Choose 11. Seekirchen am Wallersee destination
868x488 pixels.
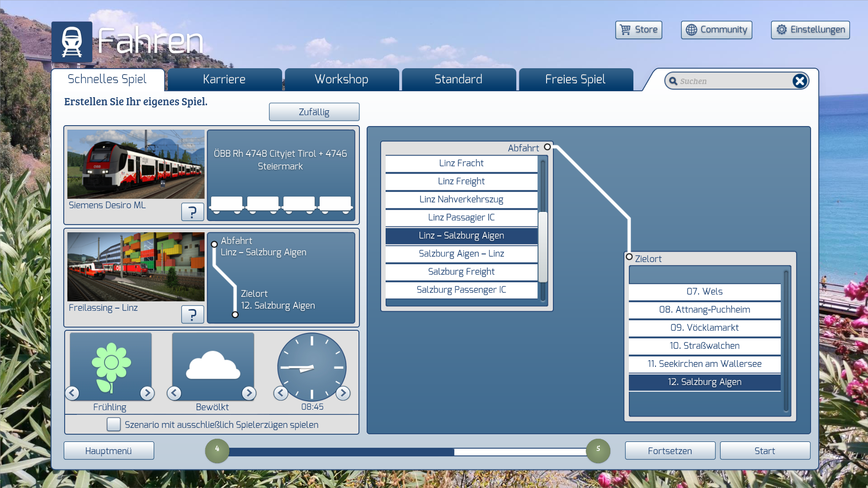(x=705, y=364)
